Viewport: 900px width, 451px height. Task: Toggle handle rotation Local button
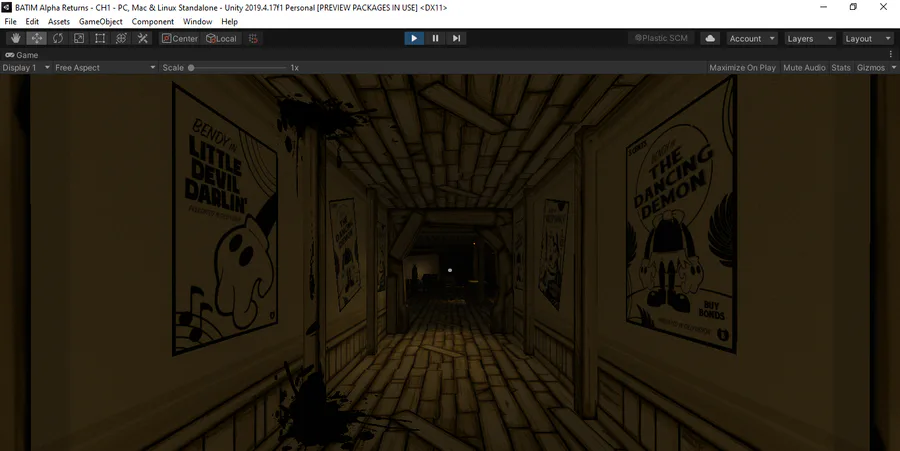[221, 38]
